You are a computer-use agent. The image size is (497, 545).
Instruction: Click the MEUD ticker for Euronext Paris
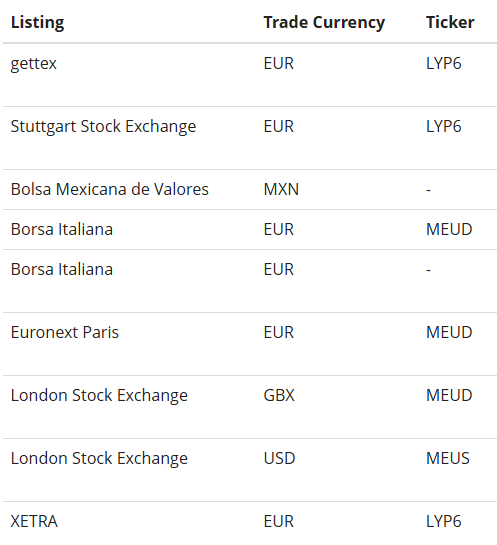pos(449,332)
